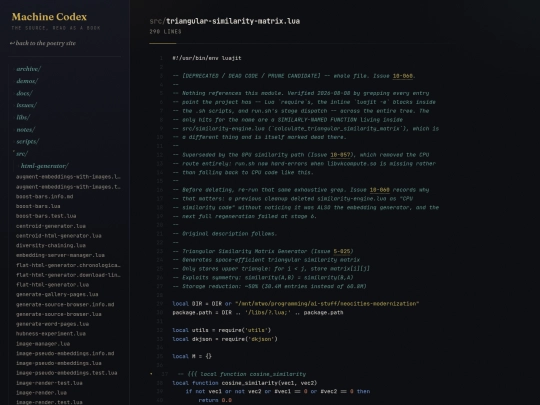The width and height of the screenshot is (540, 405).
Task: Collapse the src/ folder
Action: point(22,154)
